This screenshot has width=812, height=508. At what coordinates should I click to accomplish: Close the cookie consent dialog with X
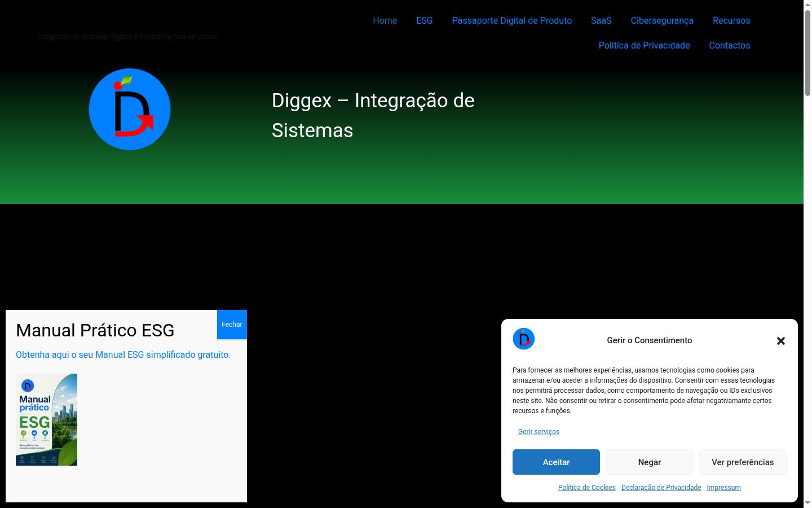point(781,341)
